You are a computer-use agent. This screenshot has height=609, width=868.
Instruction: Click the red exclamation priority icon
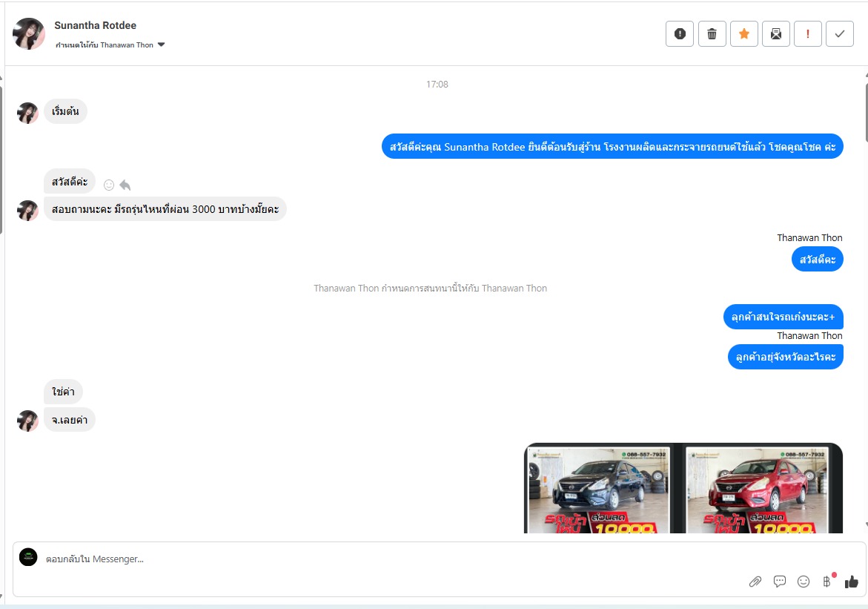[808, 34]
